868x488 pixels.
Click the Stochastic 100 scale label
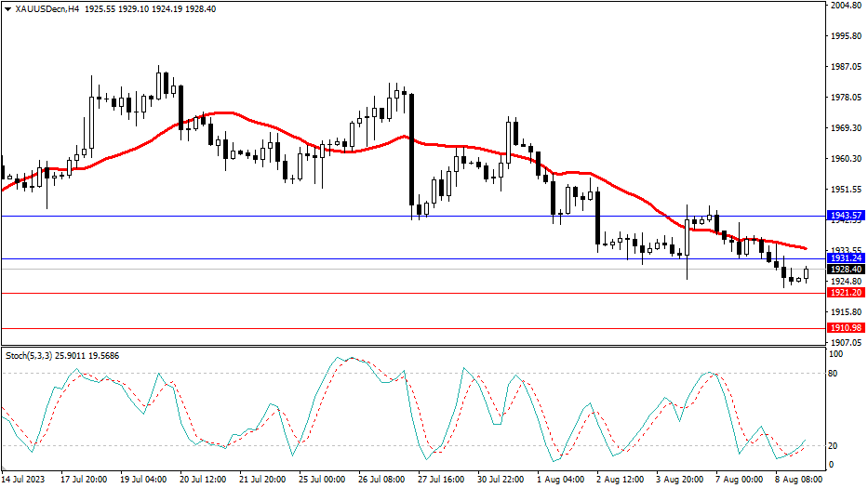click(836, 355)
